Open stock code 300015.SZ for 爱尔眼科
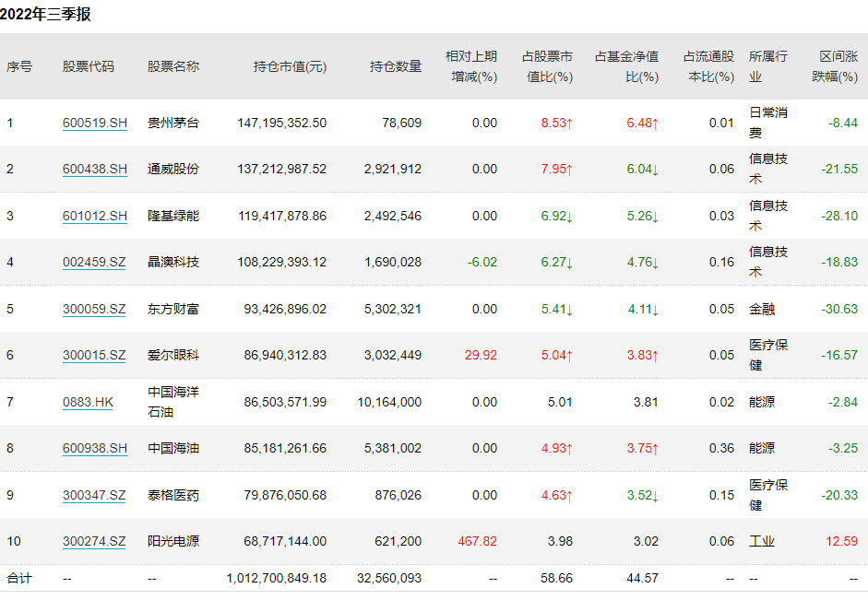 pyautogui.click(x=94, y=355)
